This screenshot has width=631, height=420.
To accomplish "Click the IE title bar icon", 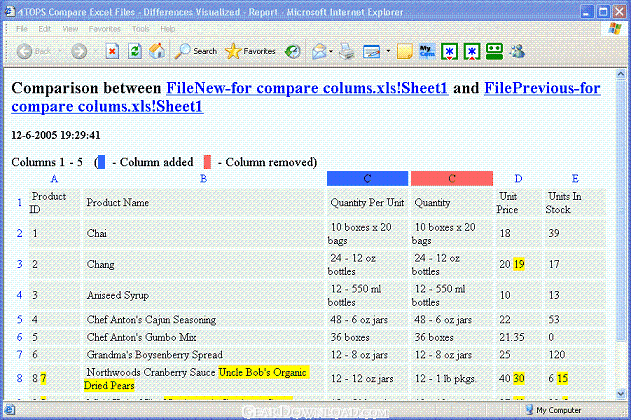I will coord(9,12).
